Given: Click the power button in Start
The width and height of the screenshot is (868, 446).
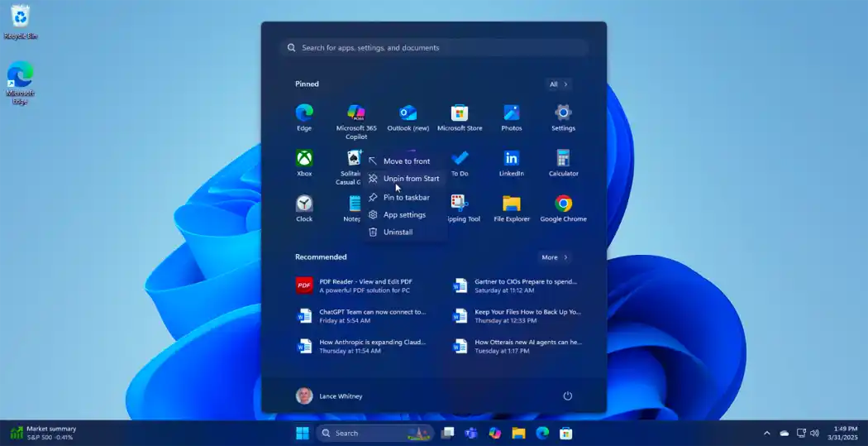Looking at the screenshot, I should click(x=567, y=396).
